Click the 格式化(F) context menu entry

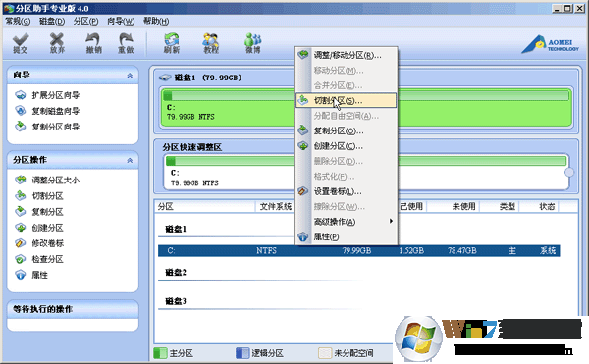pos(347,176)
